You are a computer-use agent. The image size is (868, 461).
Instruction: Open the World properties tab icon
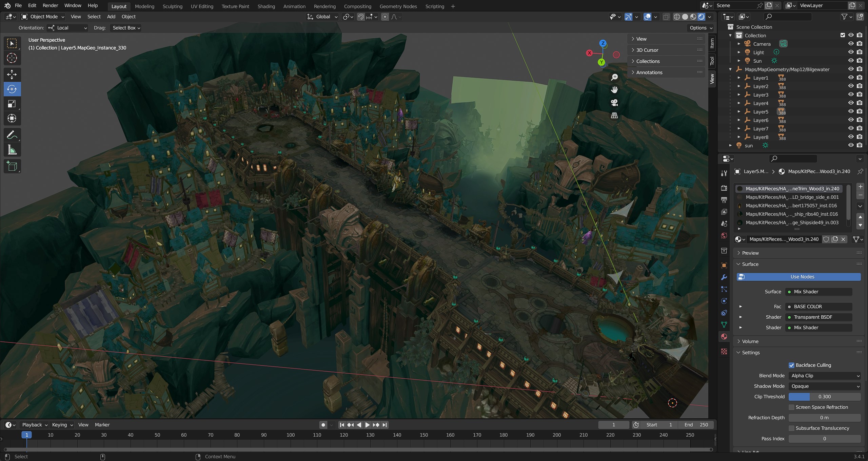tap(724, 235)
